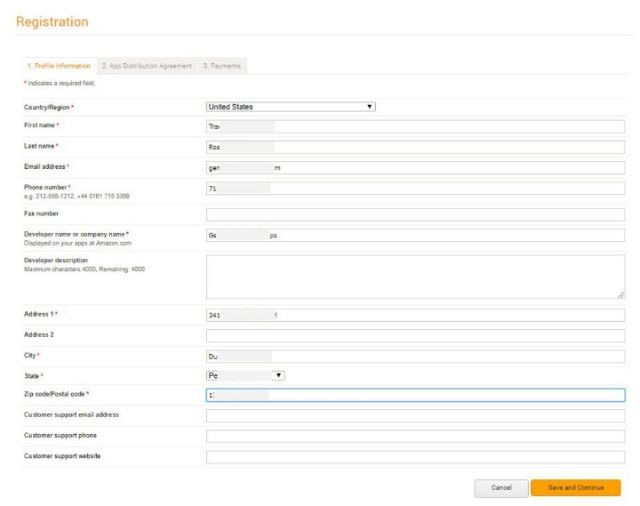The image size is (640, 506).
Task: Click the Customer support email address field
Action: (x=415, y=415)
